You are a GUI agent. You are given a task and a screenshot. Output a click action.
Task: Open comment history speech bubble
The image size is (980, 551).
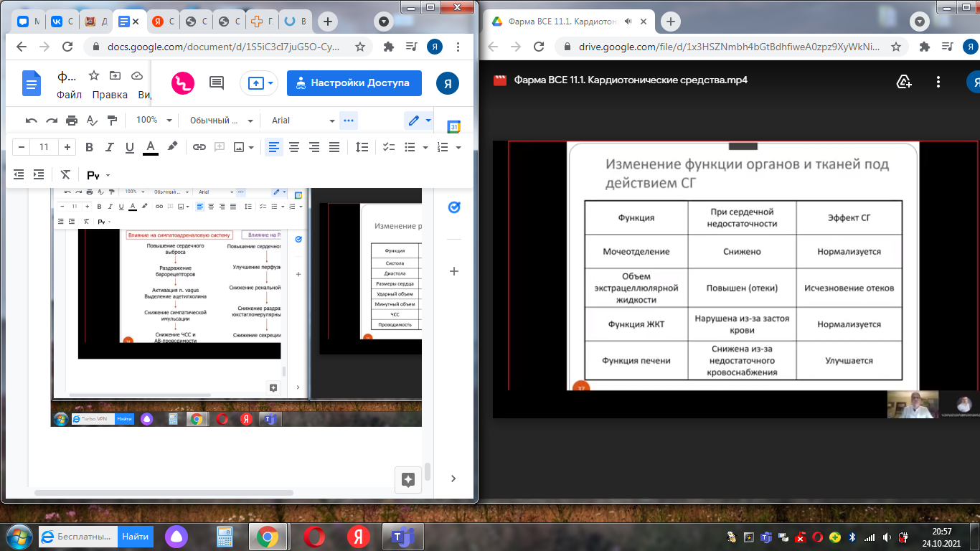[217, 83]
